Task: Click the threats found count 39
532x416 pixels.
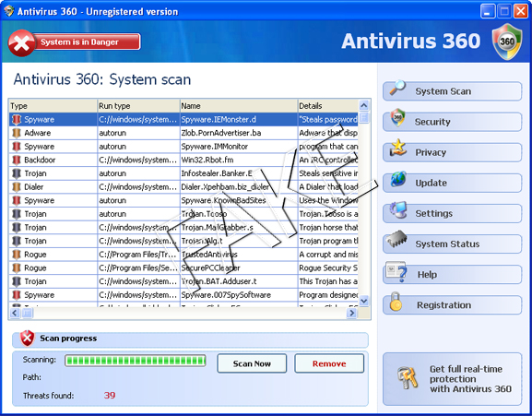Action: (x=109, y=396)
